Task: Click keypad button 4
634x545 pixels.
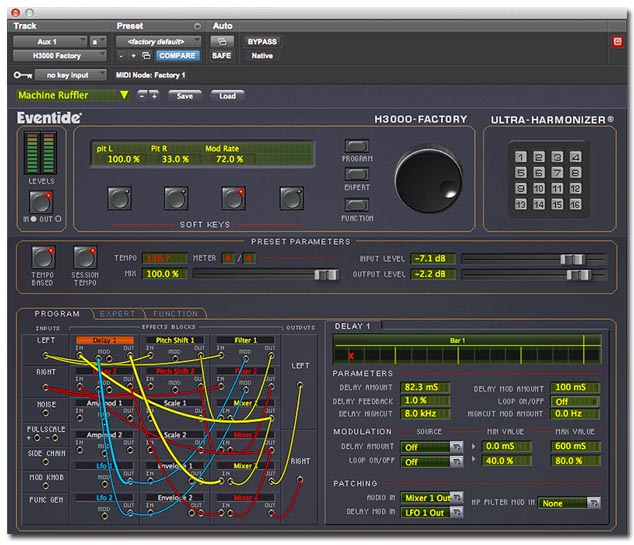Action: (575, 157)
